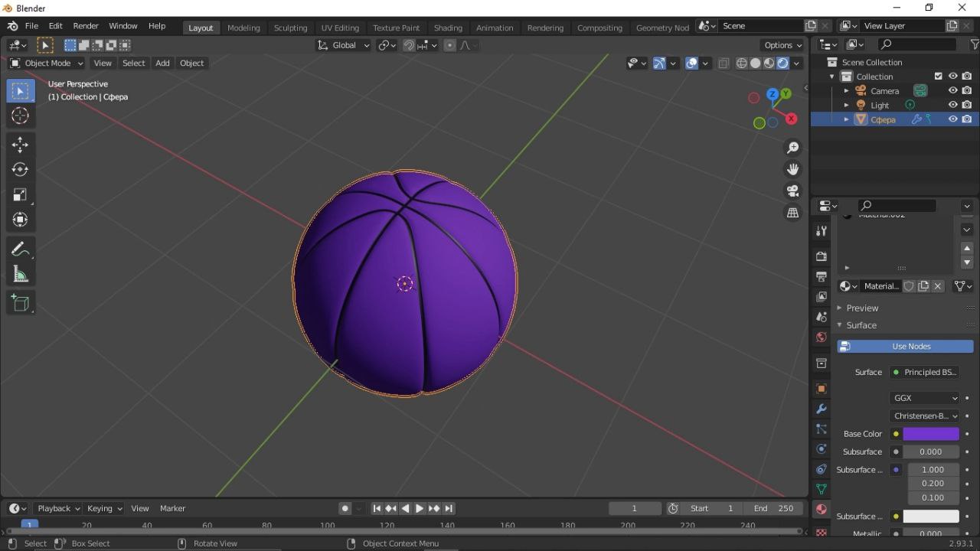Expand the Camera tree item

point(846,90)
